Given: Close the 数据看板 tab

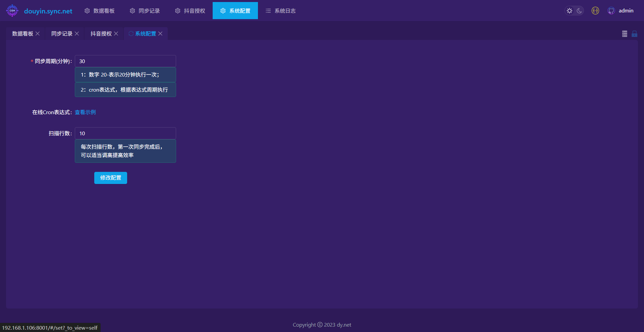Looking at the screenshot, I should (x=38, y=34).
